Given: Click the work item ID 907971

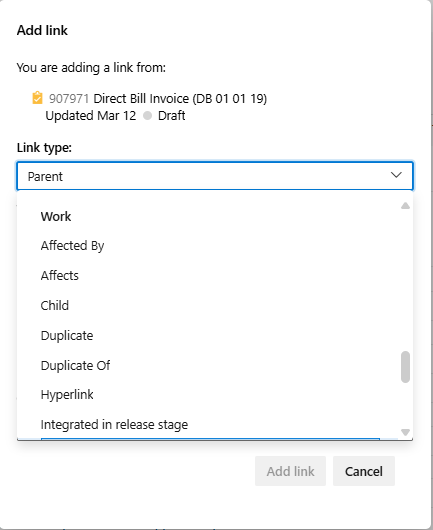Looking at the screenshot, I should coord(69,99).
